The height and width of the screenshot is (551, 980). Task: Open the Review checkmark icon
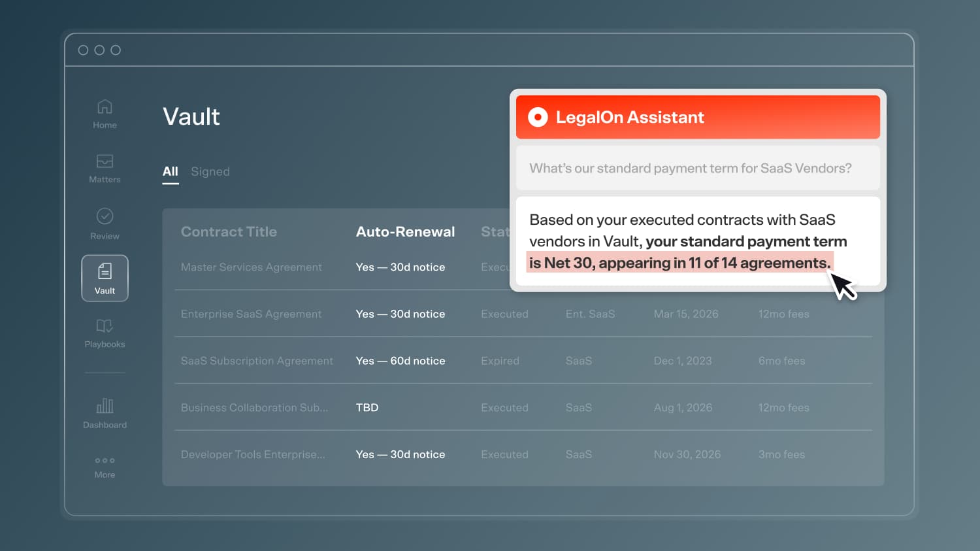click(105, 216)
